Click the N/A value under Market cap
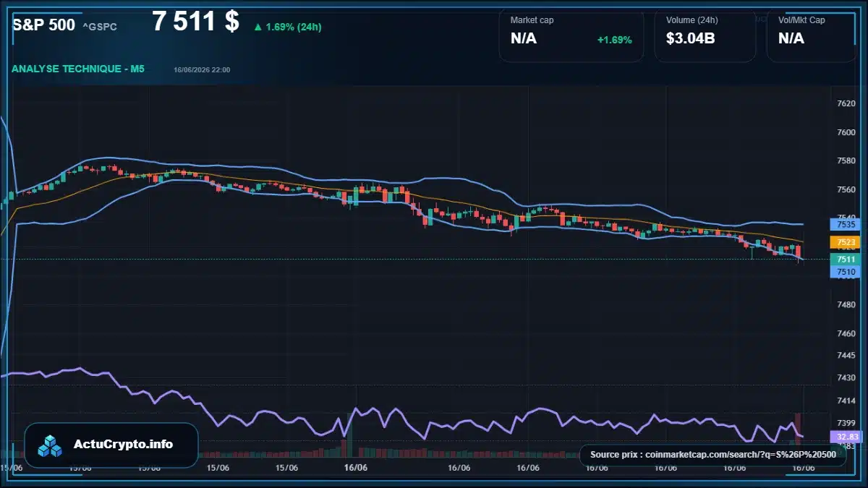Image resolution: width=868 pixels, height=488 pixels. coord(524,38)
